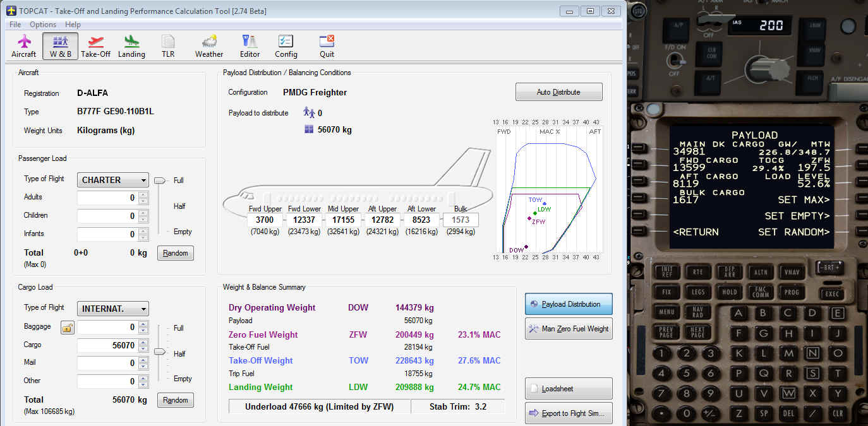Open the PROG page via the CDU key

791,292
